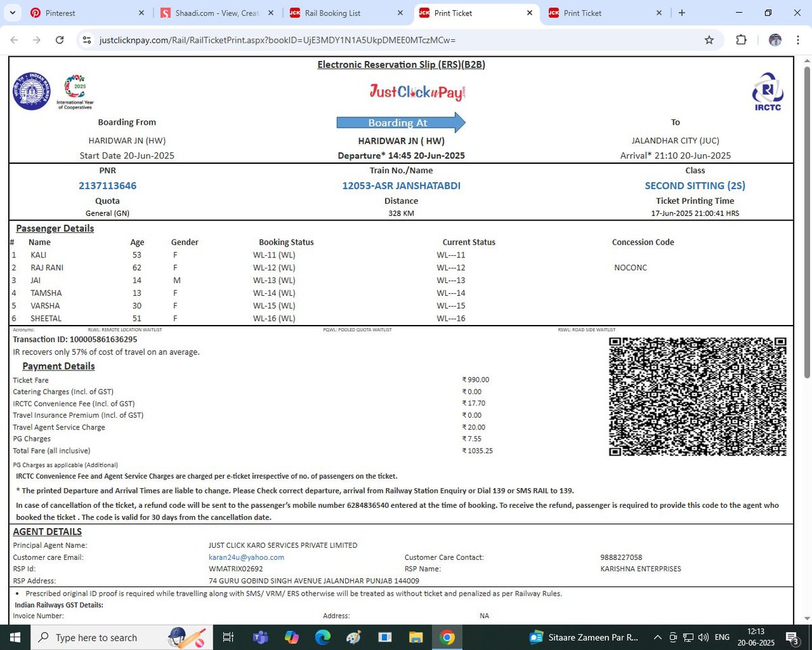Click current status WL---11
Viewport: 812px width, 650px height.
tap(451, 255)
